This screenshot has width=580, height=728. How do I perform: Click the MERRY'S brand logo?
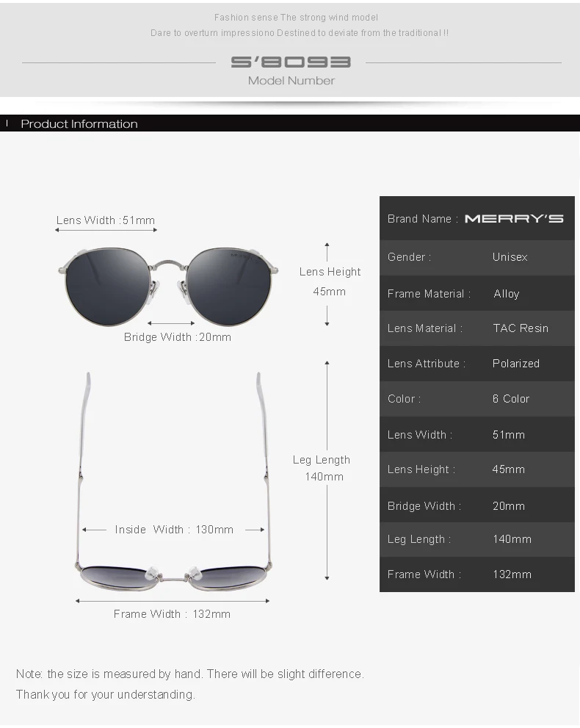tap(514, 219)
